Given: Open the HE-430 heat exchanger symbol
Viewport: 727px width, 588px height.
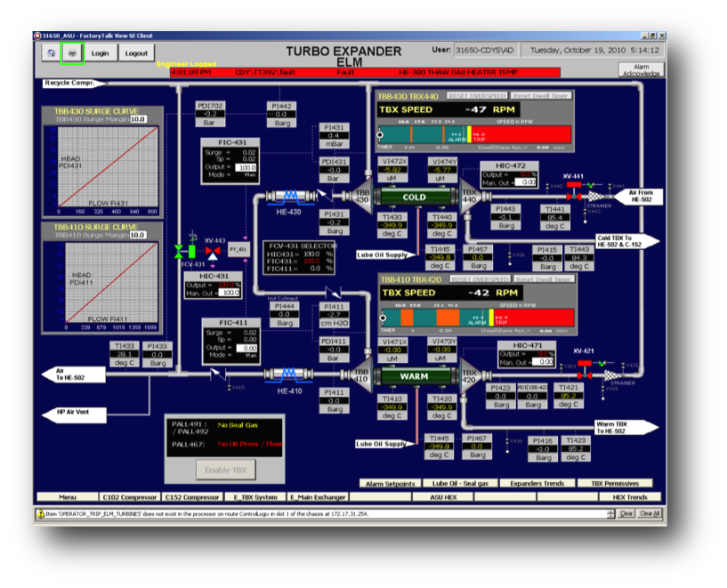Looking at the screenshot, I should [291, 197].
